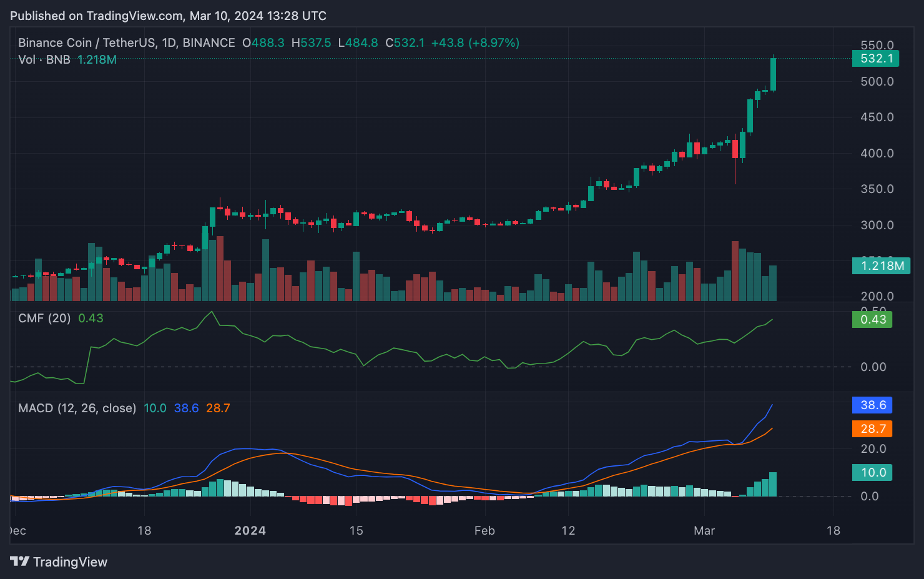924x579 pixels.
Task: Click the low price value L484.8
Action: click(x=358, y=42)
